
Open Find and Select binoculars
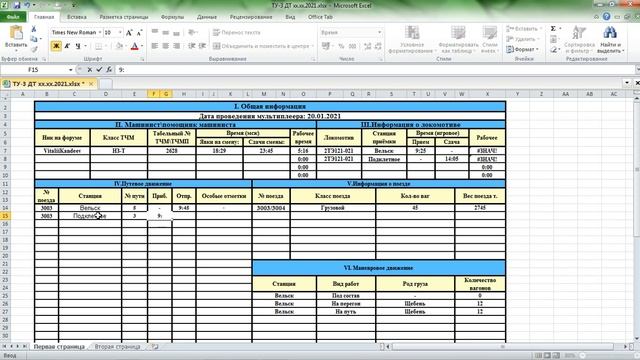coord(609,33)
